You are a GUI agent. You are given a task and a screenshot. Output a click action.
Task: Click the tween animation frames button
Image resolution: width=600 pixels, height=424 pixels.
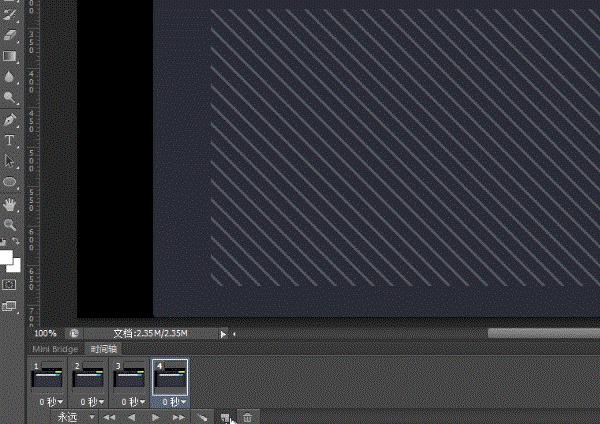pyautogui.click(x=202, y=417)
